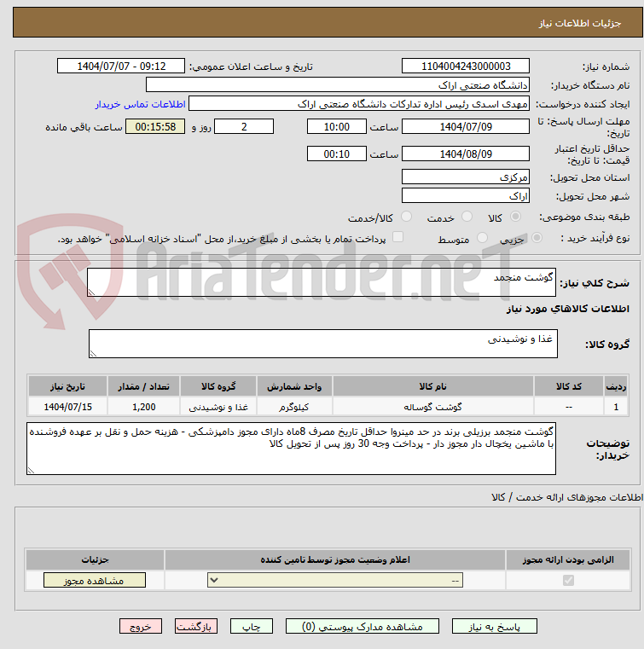The height and width of the screenshot is (649, 644).
Task: Select the 'کالا/خدمت' radio button
Action: (406, 216)
